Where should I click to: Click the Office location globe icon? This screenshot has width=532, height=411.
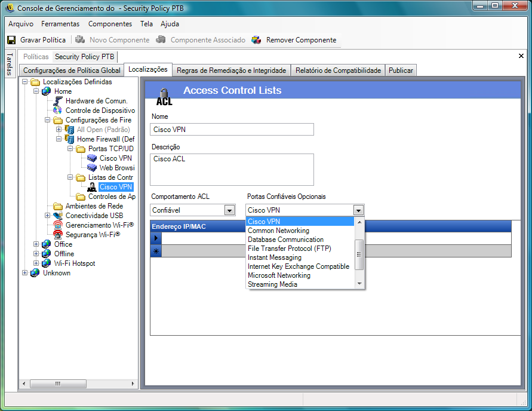coord(47,244)
